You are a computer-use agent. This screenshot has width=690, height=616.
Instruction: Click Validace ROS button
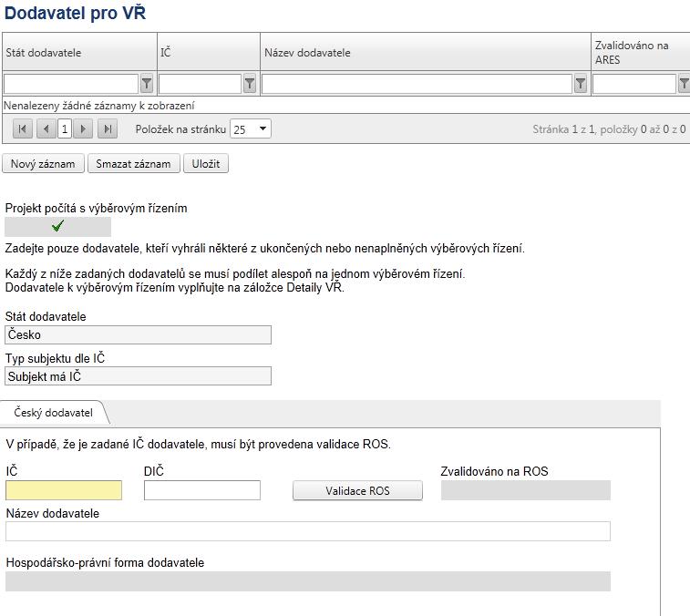pos(358,490)
